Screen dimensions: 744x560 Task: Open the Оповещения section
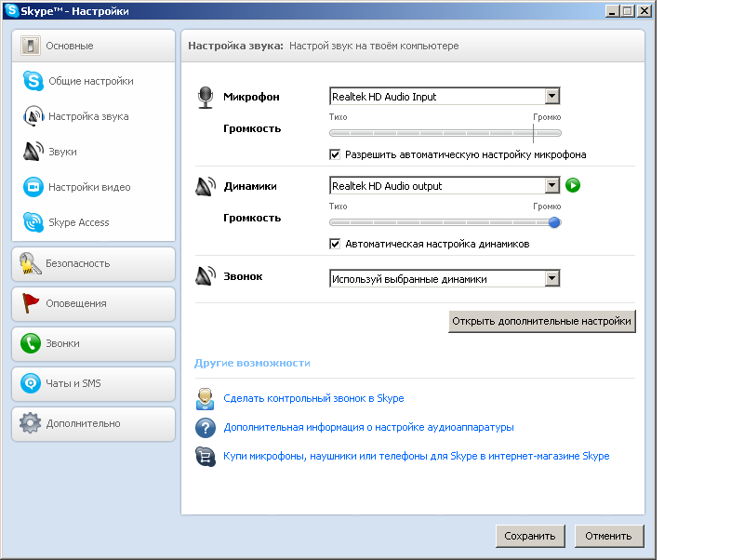coord(94,304)
